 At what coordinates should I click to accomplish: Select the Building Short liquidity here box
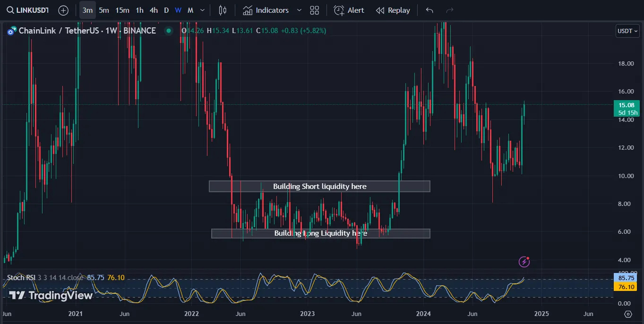319,186
